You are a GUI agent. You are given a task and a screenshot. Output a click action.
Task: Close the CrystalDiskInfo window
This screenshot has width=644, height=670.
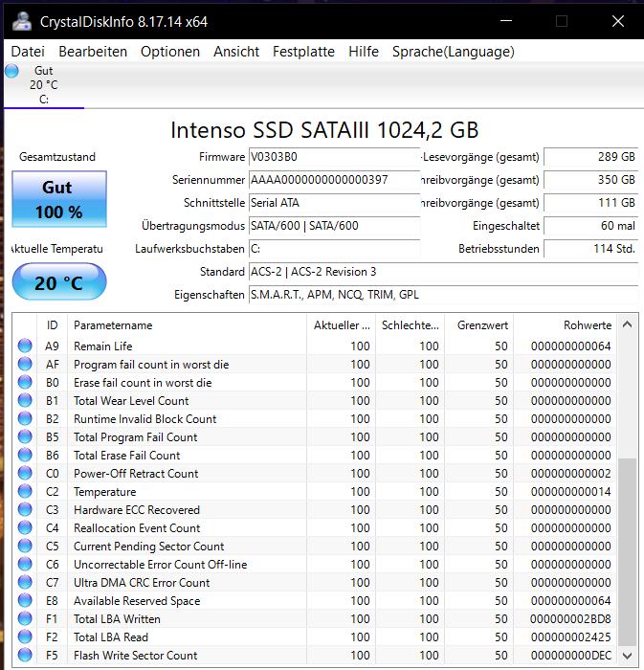coord(617,21)
